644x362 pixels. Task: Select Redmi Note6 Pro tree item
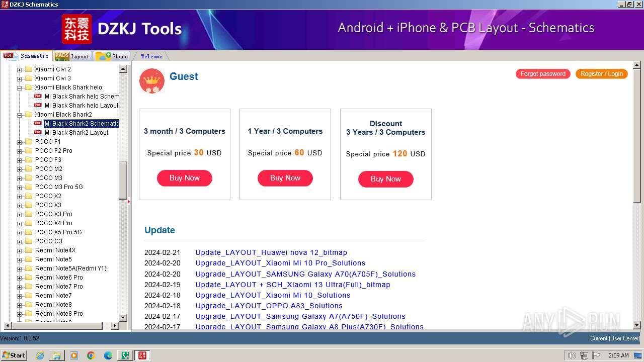coord(59,278)
